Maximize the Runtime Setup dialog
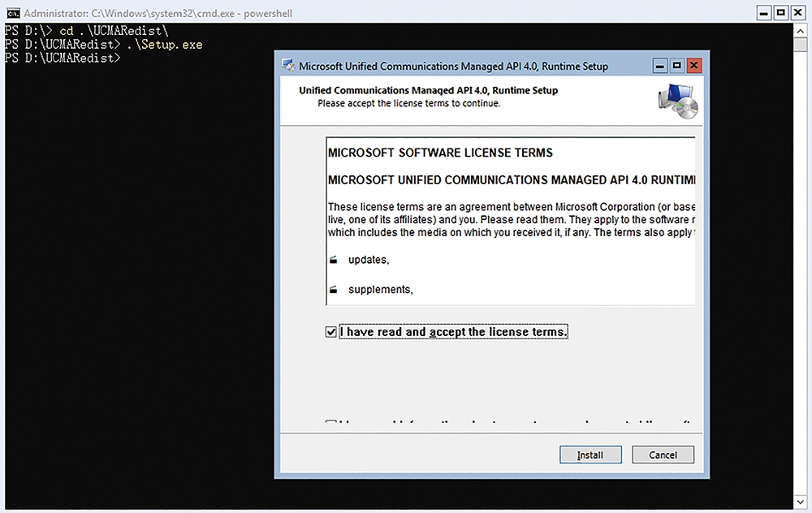The image size is (812, 513). pyautogui.click(x=677, y=66)
